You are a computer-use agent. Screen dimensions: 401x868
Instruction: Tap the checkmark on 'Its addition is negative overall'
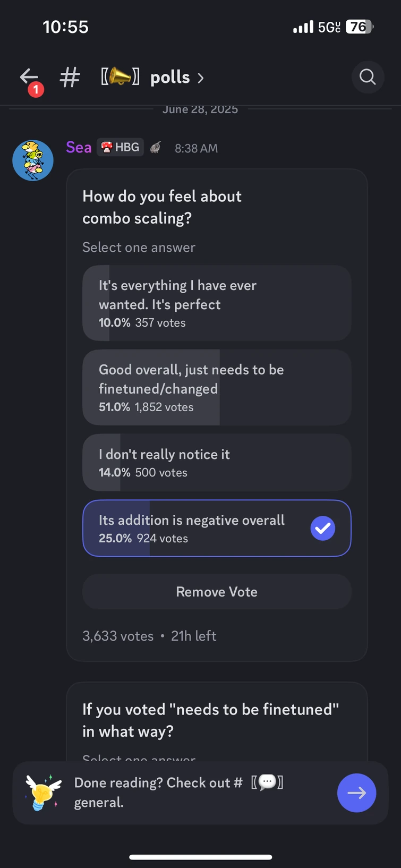pos(322,528)
